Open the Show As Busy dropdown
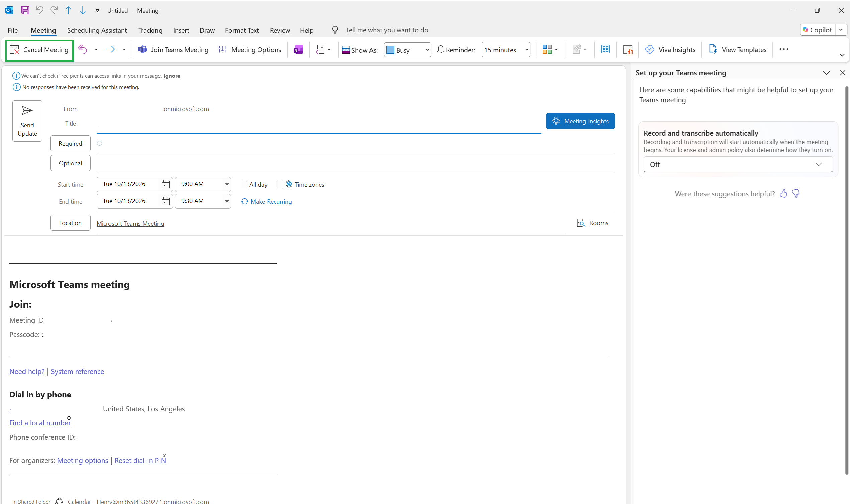Screen dimensions: 850x504 407,50
